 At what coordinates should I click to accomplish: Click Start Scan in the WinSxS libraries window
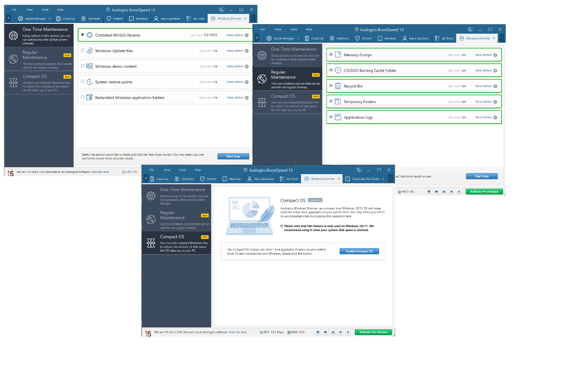click(x=233, y=156)
